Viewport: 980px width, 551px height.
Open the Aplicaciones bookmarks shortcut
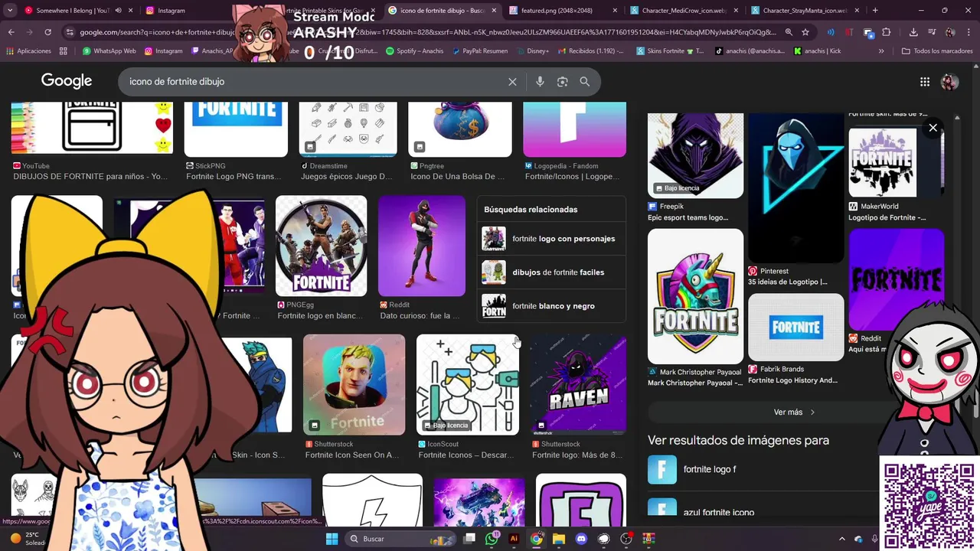tap(28, 51)
